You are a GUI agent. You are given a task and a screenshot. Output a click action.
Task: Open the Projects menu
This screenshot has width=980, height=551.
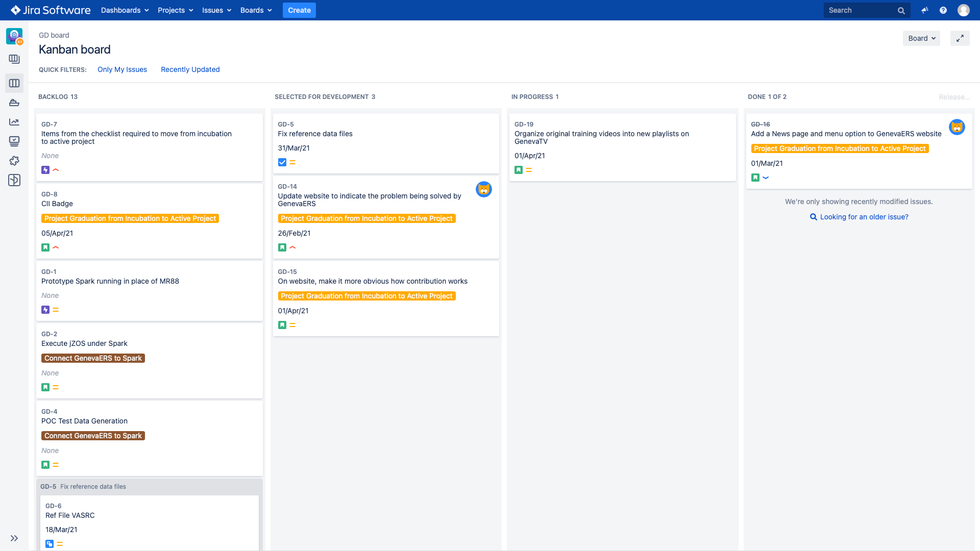click(175, 10)
